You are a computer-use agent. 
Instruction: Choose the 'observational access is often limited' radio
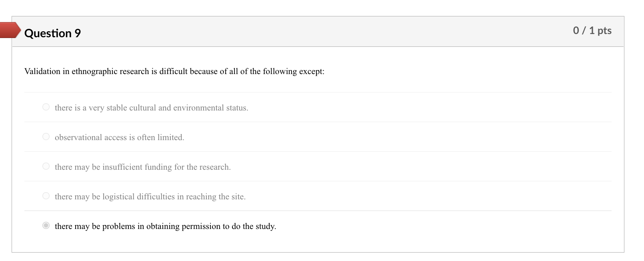(x=46, y=137)
